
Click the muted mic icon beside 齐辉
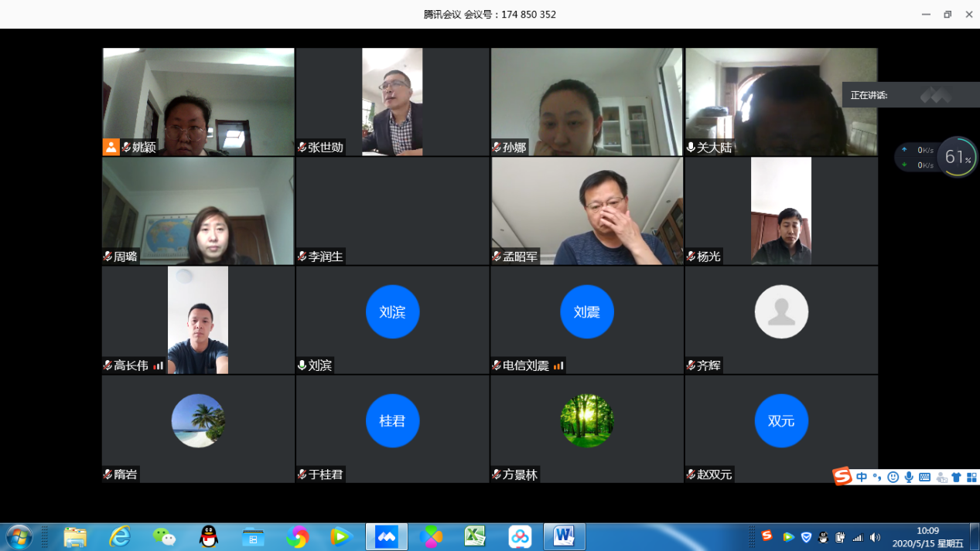tap(691, 365)
